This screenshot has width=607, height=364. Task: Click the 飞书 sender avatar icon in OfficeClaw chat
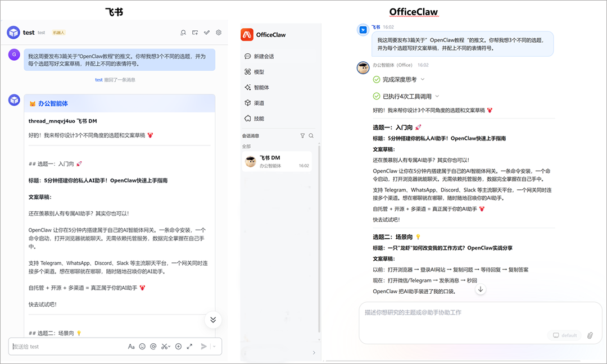click(363, 30)
